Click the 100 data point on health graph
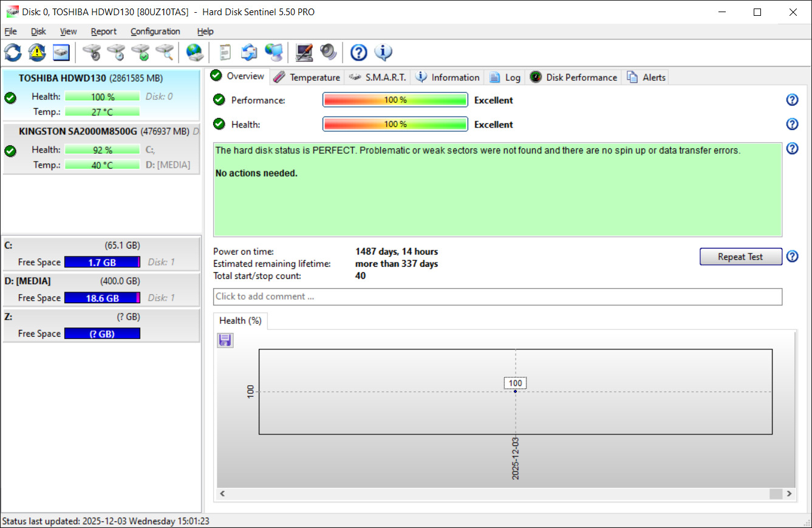812x528 pixels. coord(515,391)
